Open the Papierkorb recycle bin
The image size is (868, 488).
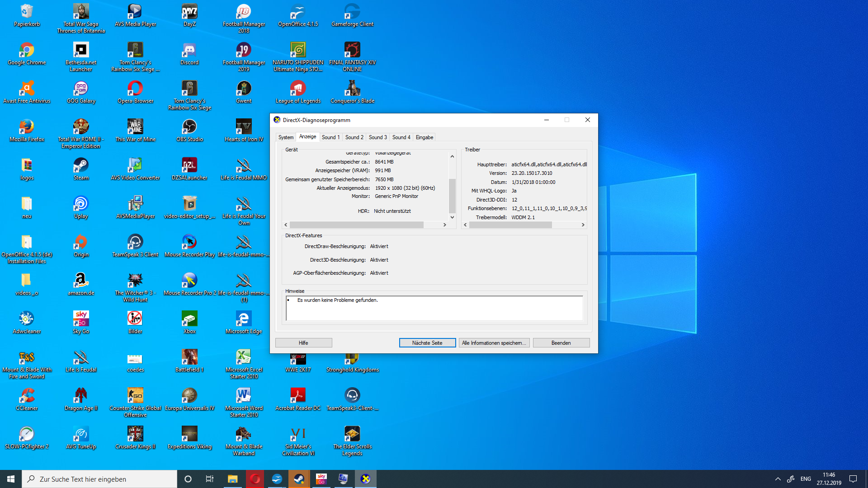pos(27,12)
